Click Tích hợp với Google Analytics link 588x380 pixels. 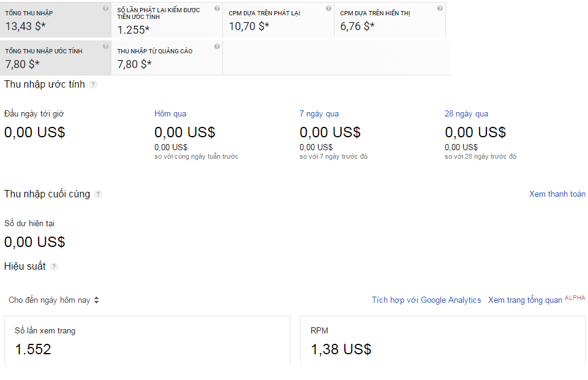(426, 300)
